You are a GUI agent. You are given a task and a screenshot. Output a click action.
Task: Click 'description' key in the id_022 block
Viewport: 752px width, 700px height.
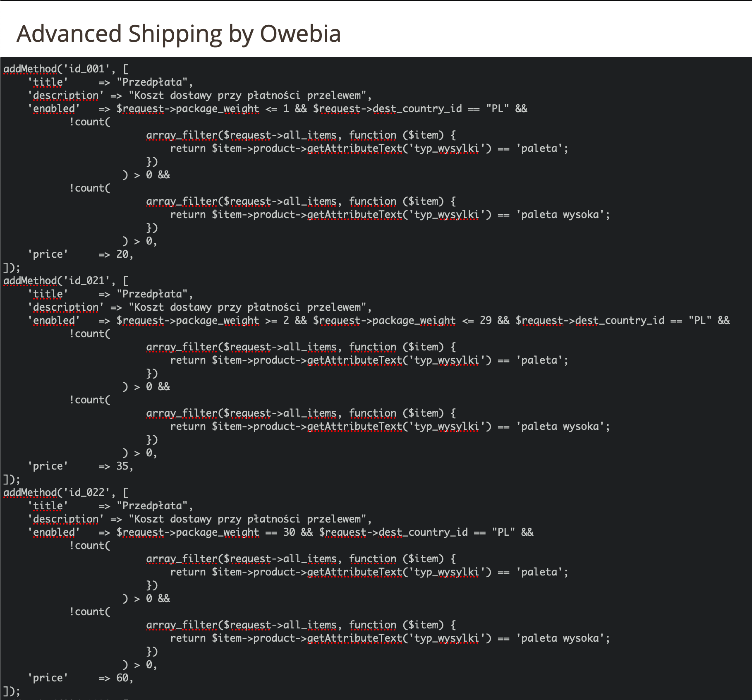pos(65,519)
